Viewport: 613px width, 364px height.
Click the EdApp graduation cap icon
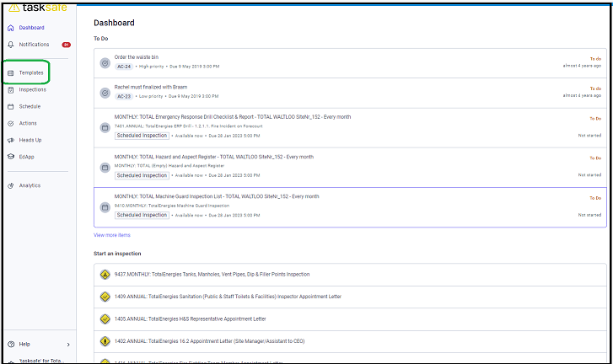point(11,157)
